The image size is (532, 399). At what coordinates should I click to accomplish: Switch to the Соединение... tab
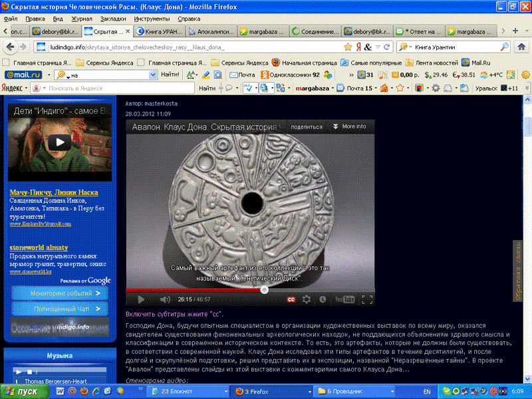tap(315, 31)
